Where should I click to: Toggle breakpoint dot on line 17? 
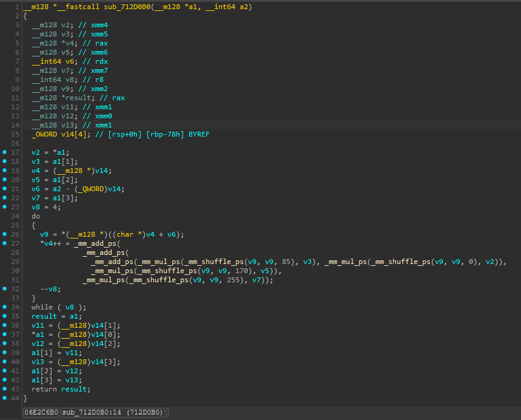pos(5,152)
